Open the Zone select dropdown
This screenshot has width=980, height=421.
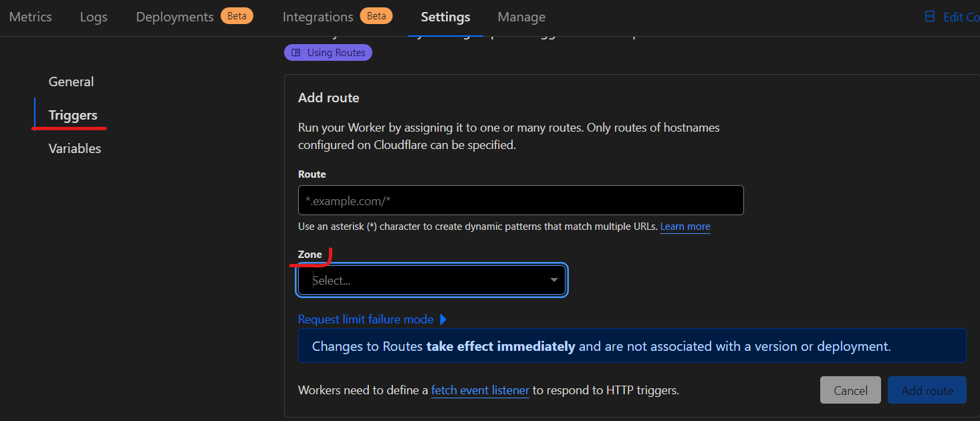click(432, 280)
